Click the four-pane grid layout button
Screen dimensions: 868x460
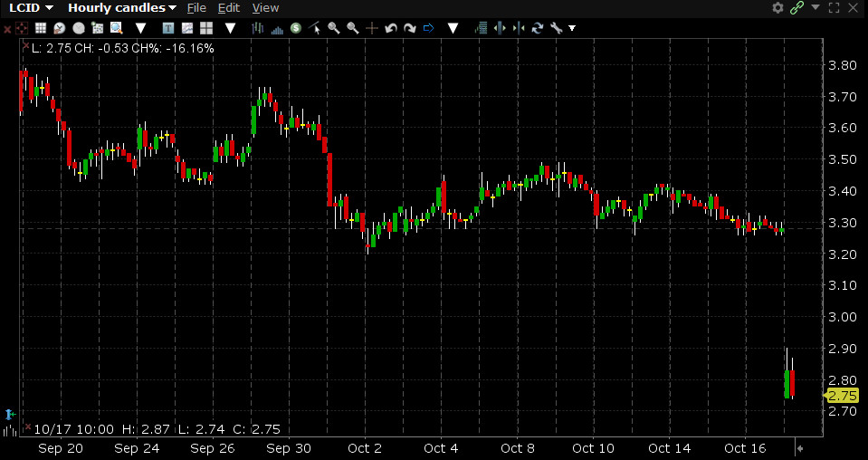click(206, 28)
